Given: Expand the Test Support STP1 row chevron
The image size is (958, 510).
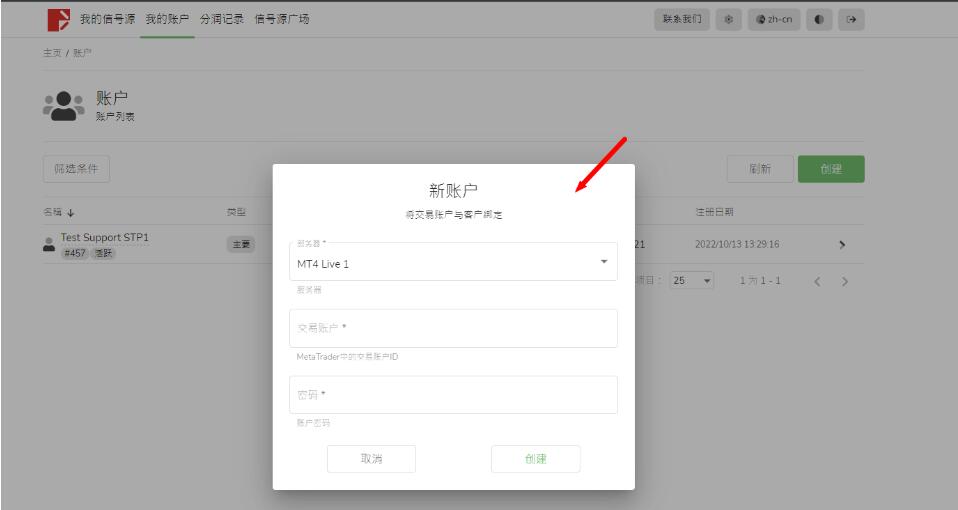Looking at the screenshot, I should (x=842, y=244).
